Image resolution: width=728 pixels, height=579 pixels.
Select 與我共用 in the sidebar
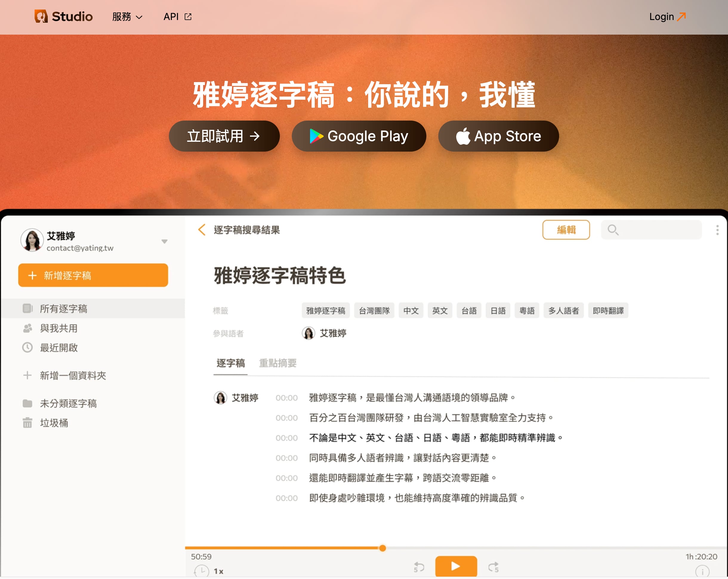pyautogui.click(x=92, y=328)
